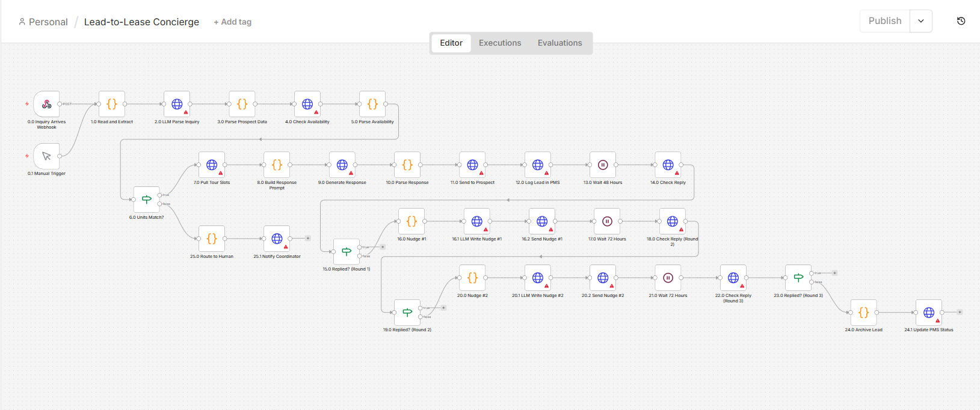Screen dimensions: 980x410
Task: Click the 7.0 Pull Tour Slots node
Action: tap(212, 165)
